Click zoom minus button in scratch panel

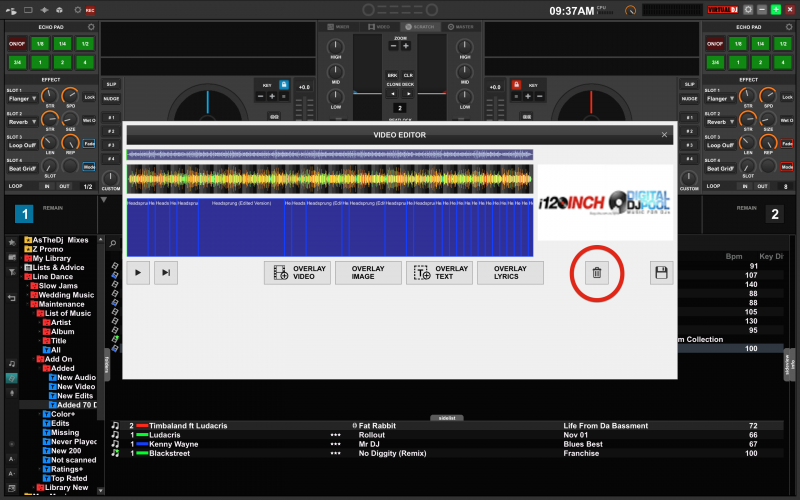[x=393, y=46]
